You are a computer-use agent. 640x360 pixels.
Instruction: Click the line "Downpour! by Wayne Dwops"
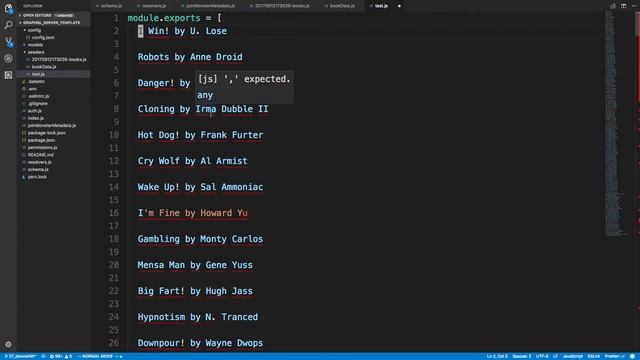tap(200, 343)
